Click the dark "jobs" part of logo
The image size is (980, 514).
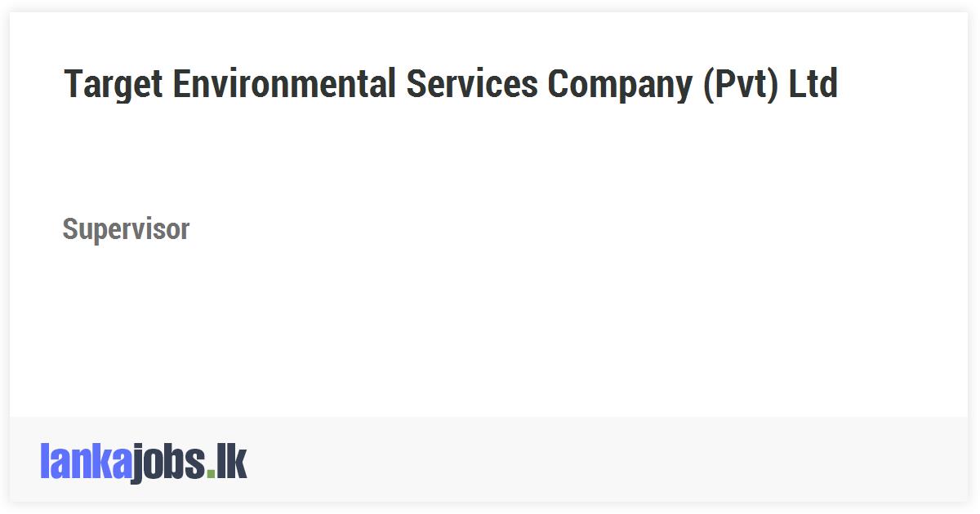pos(167,463)
